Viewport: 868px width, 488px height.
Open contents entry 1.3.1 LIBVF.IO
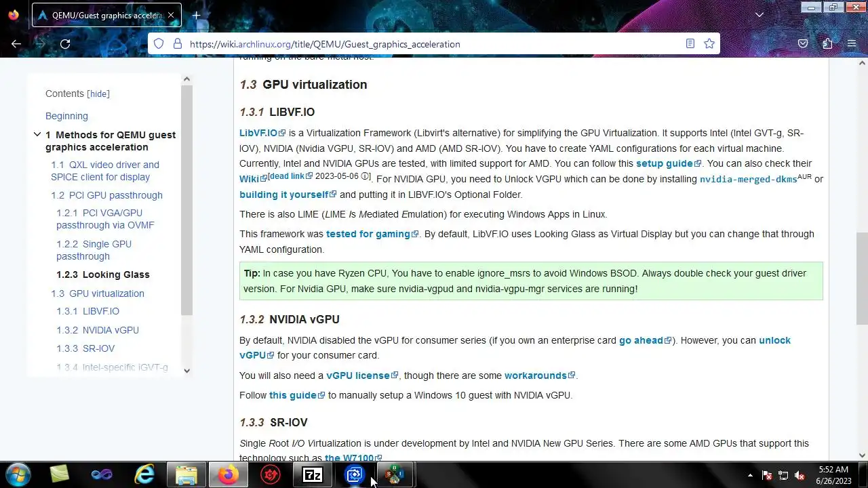click(x=87, y=311)
